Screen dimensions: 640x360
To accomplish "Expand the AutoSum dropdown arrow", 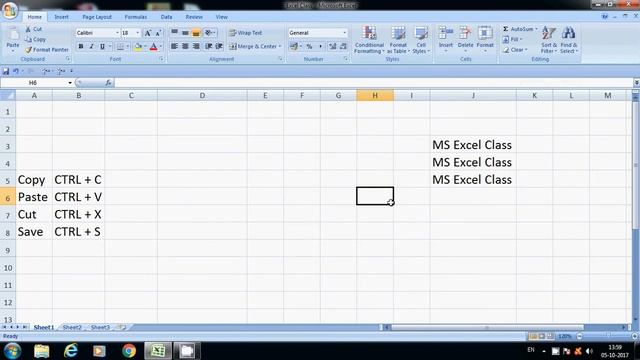I will pyautogui.click(x=536, y=29).
